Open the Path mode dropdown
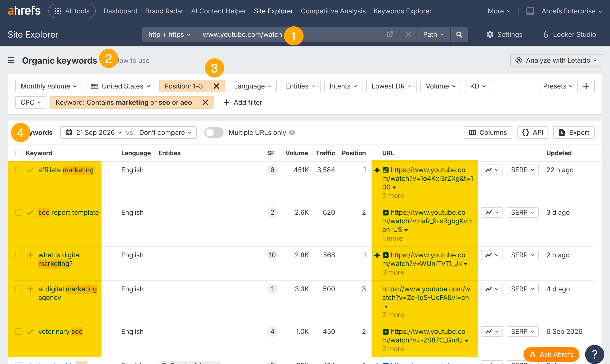 pos(433,34)
